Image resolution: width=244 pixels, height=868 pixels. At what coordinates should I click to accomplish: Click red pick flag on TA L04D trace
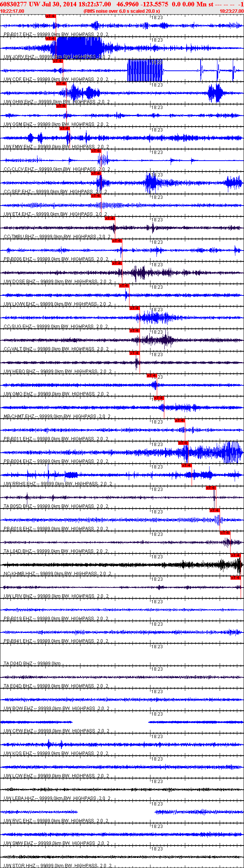pos(225,533)
